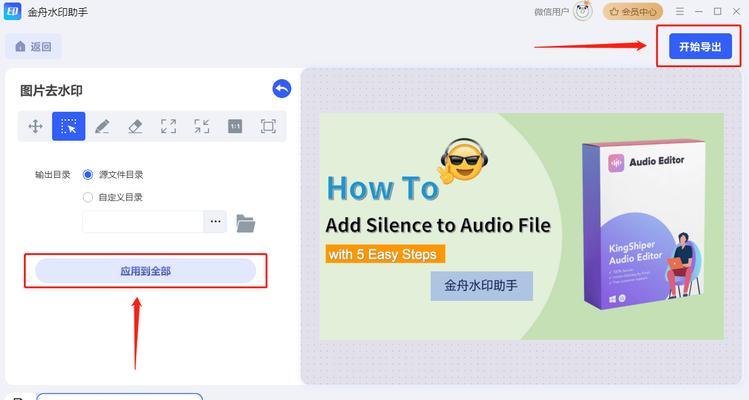Minimize the window
Viewport: 749px width, 400px height.
[699, 11]
